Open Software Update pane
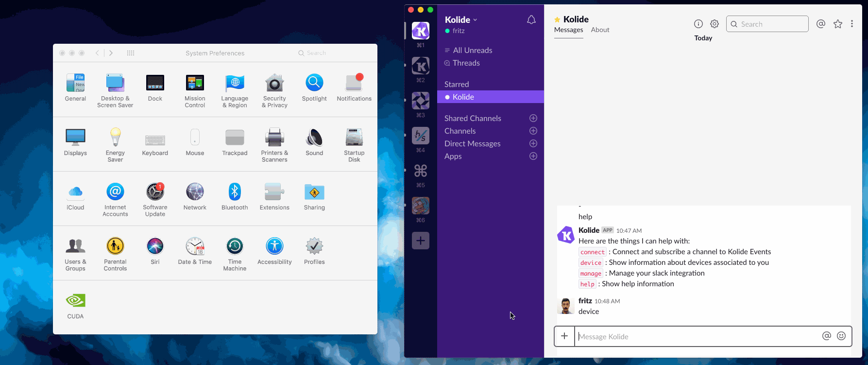 155,199
